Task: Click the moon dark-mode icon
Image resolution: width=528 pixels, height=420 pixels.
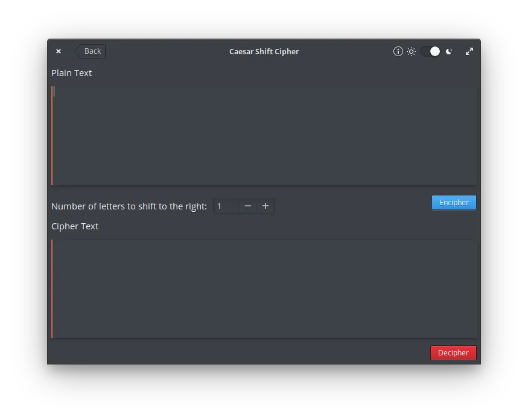Action: [x=449, y=51]
